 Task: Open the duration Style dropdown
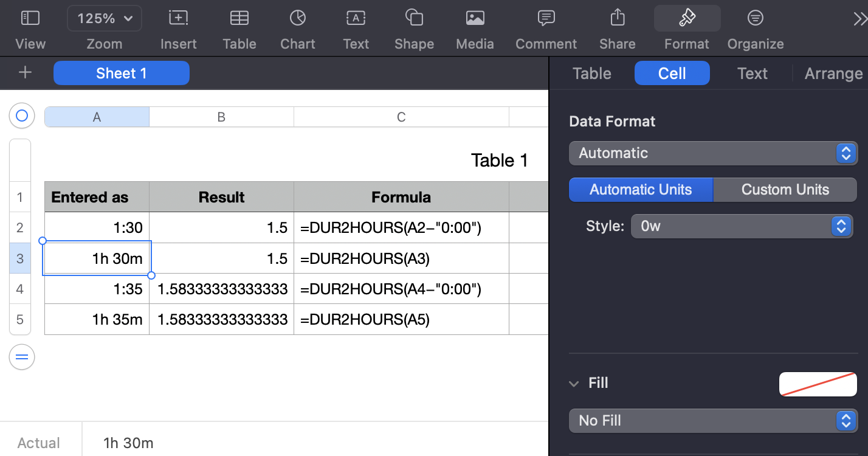[x=742, y=226]
